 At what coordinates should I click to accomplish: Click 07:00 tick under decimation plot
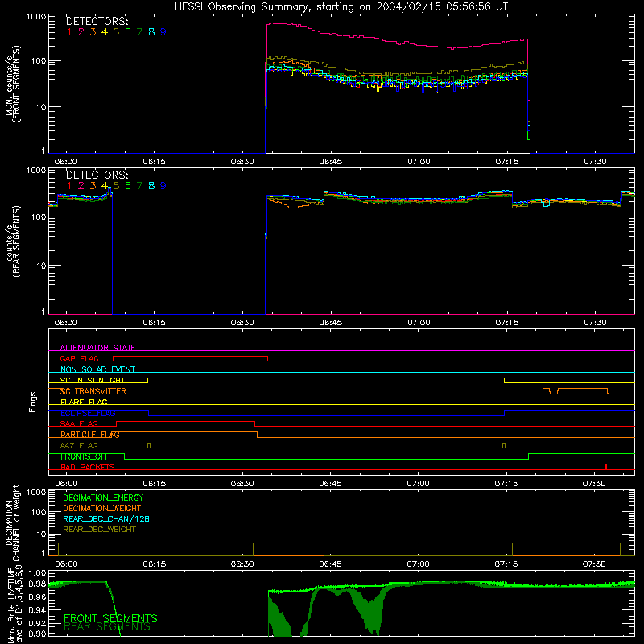[419, 564]
